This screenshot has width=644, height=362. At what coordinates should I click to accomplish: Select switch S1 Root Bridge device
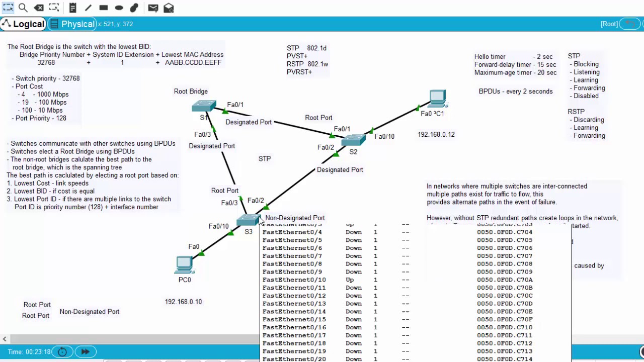[x=203, y=107]
